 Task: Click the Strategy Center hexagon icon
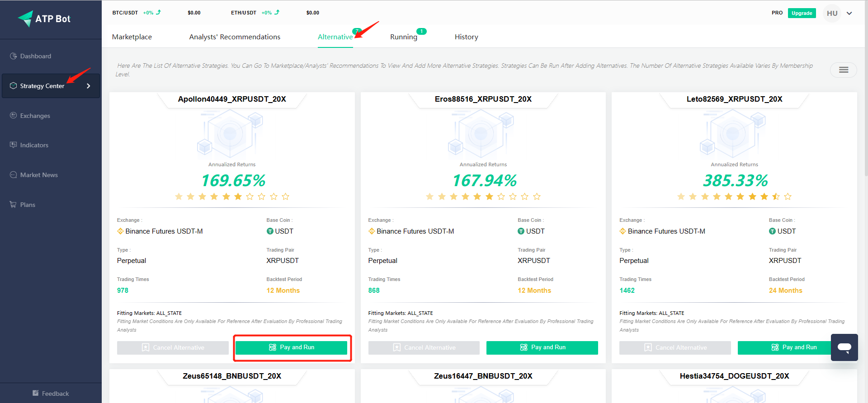[x=14, y=86]
